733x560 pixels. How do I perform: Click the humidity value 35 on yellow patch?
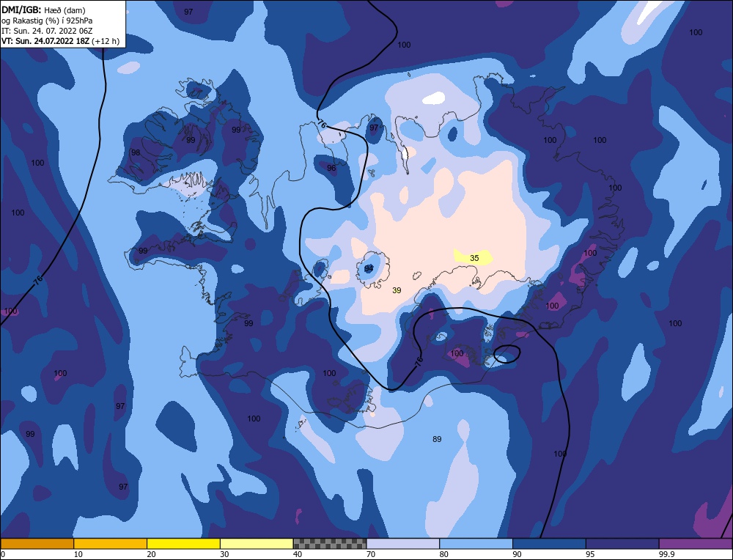pyautogui.click(x=474, y=258)
